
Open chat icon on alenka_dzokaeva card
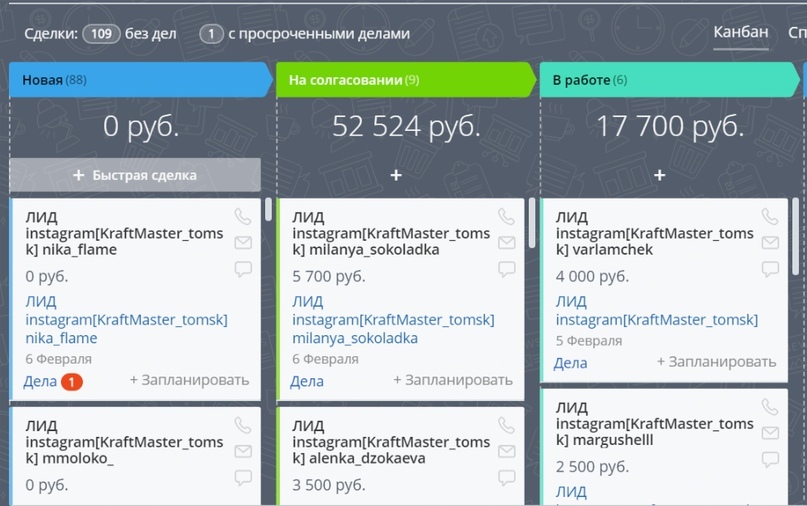tap(506, 478)
